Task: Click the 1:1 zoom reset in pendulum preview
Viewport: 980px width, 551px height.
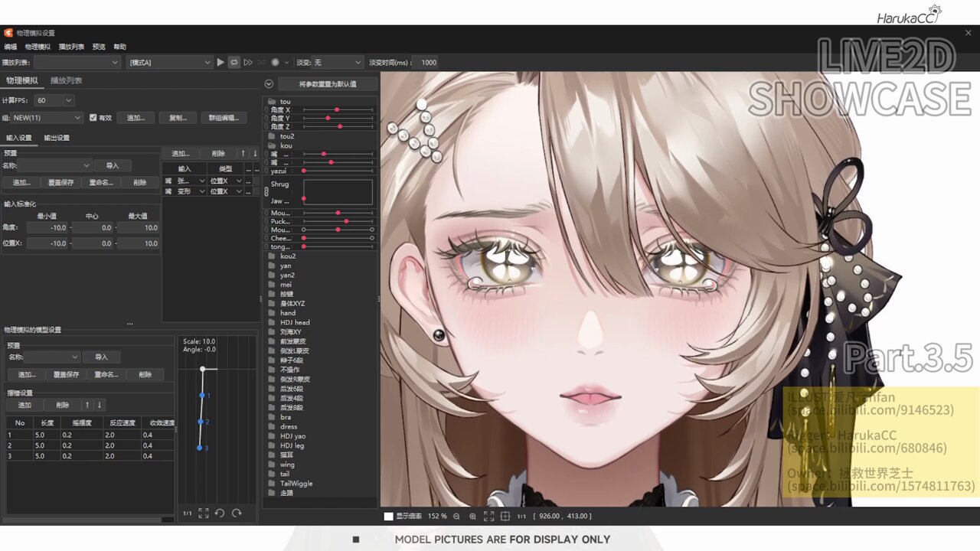Action: [x=188, y=514]
